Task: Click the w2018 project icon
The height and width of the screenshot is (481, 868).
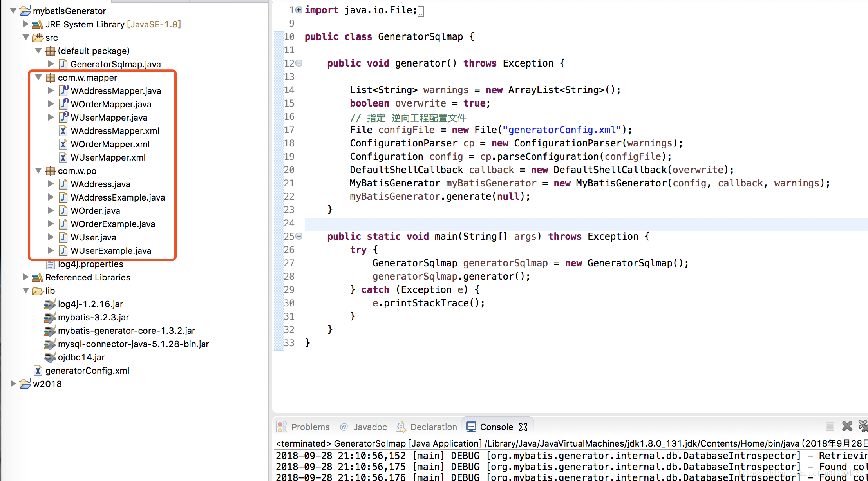Action: point(25,383)
